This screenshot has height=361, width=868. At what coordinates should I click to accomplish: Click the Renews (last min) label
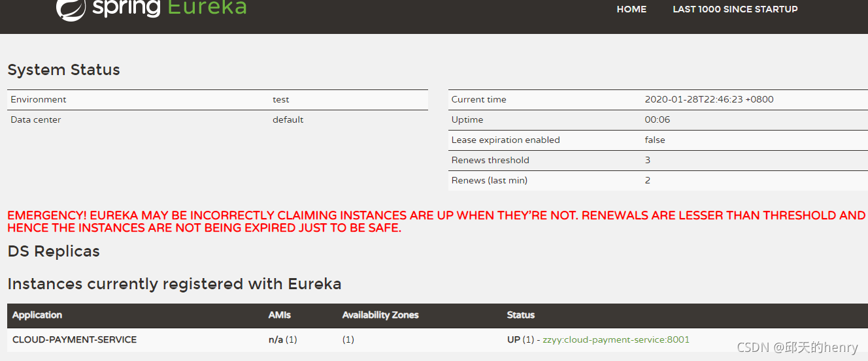[x=490, y=180]
